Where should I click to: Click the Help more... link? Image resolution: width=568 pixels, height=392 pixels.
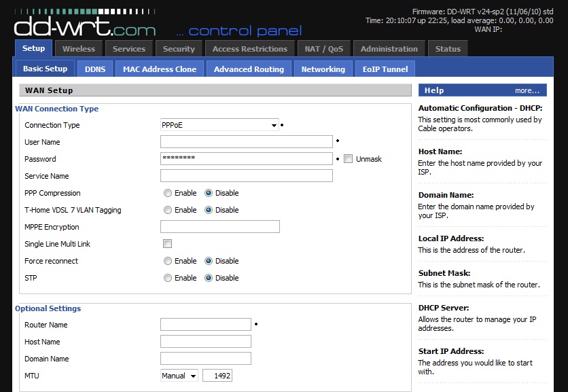[x=527, y=90]
